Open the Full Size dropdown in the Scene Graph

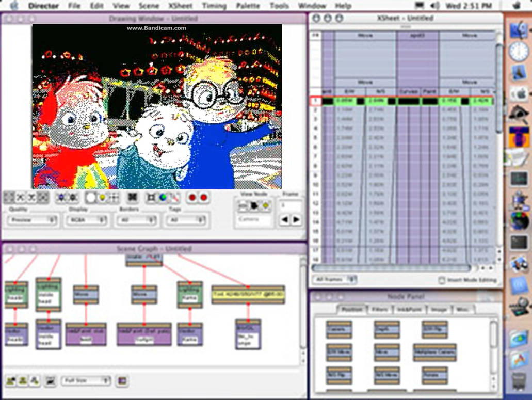pyautogui.click(x=86, y=381)
